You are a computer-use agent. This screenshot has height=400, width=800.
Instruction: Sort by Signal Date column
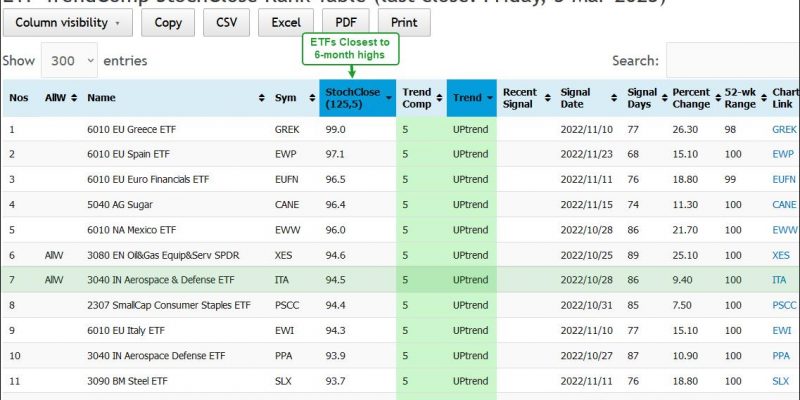pos(588,98)
